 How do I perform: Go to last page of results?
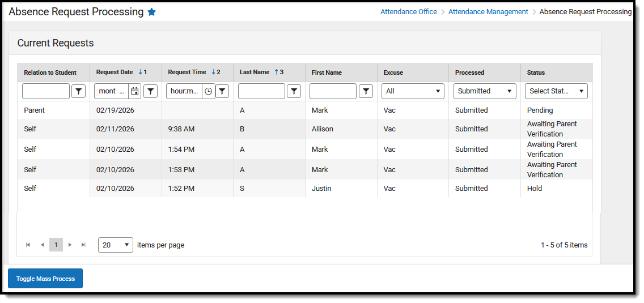coord(83,245)
